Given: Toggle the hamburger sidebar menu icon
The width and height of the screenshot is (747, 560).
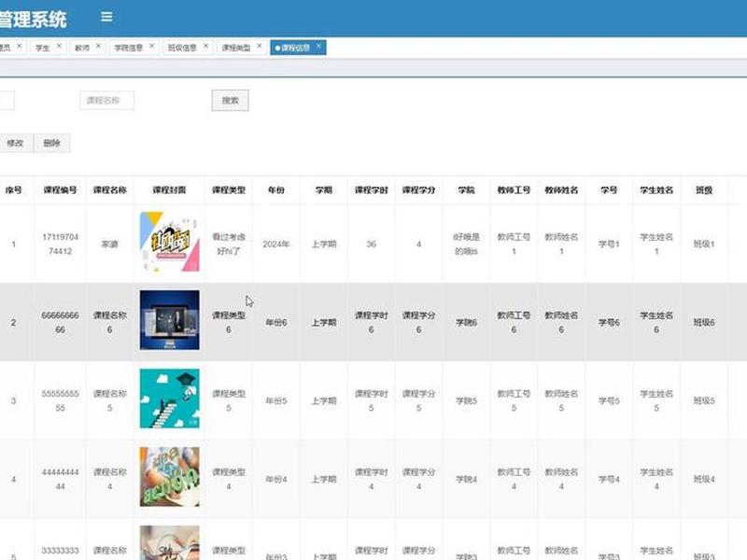Looking at the screenshot, I should (x=106, y=17).
